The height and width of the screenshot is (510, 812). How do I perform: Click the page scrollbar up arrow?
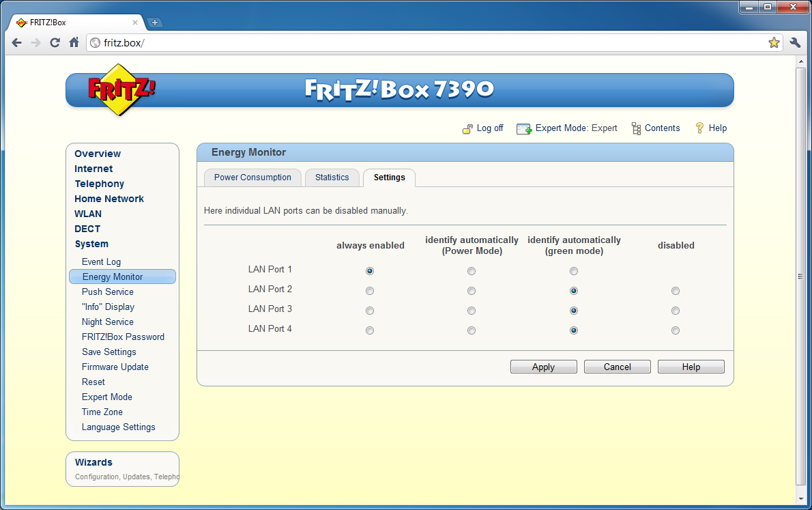800,61
